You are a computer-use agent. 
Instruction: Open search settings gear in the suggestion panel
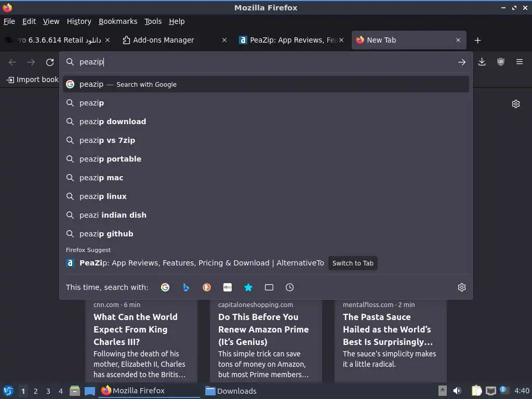[x=462, y=287]
